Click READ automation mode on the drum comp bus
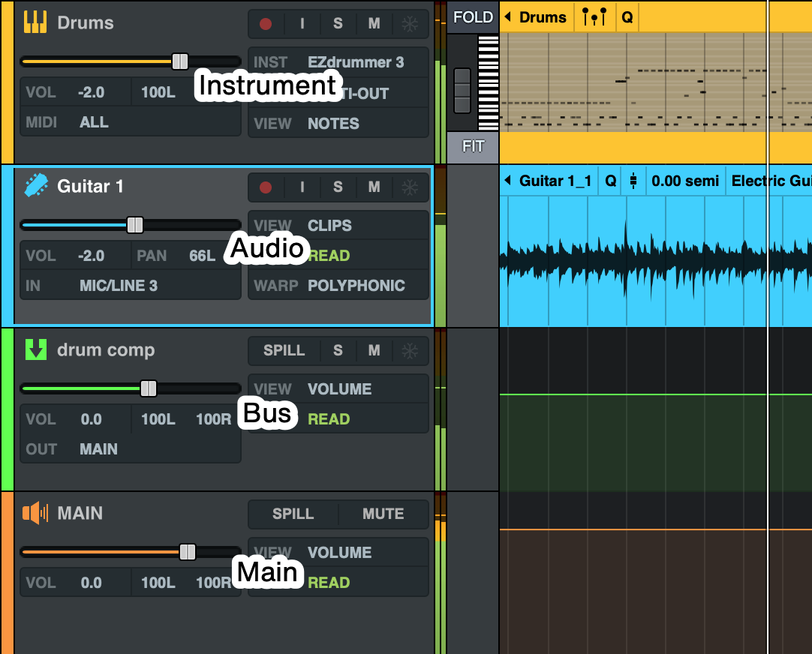812x654 pixels. 329,418
